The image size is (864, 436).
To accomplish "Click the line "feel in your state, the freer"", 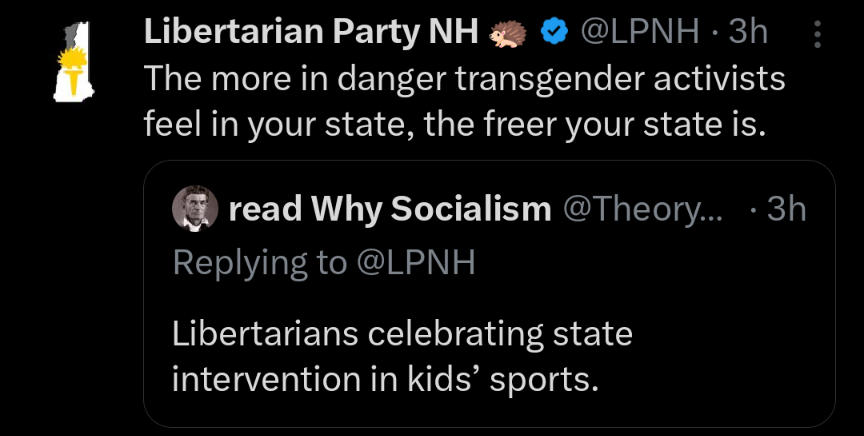I will point(360,126).
